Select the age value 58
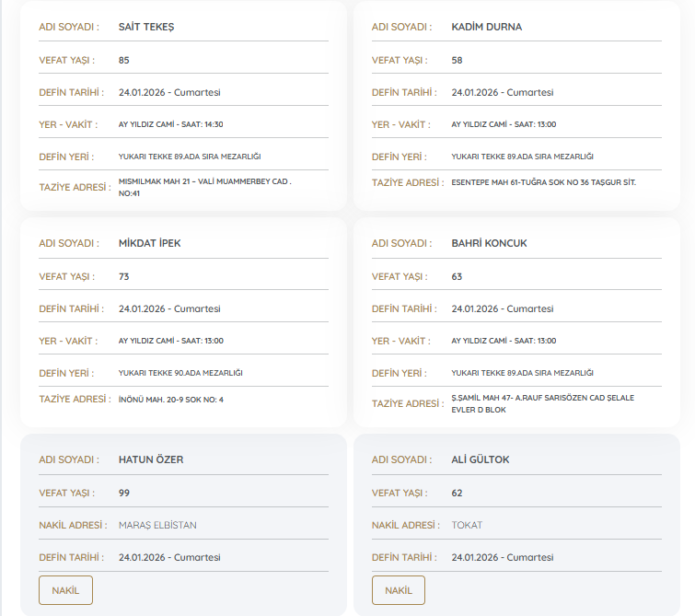The width and height of the screenshot is (695, 616). 457,60
